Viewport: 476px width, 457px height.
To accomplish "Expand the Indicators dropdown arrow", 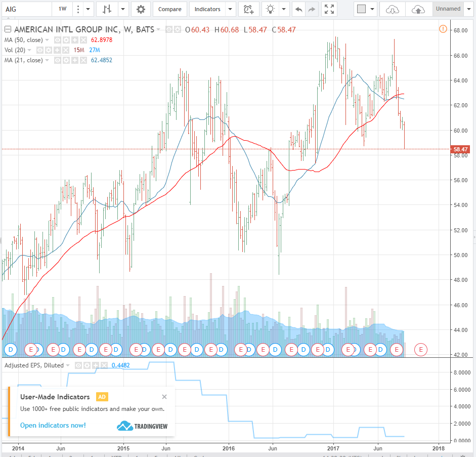I will (x=230, y=9).
